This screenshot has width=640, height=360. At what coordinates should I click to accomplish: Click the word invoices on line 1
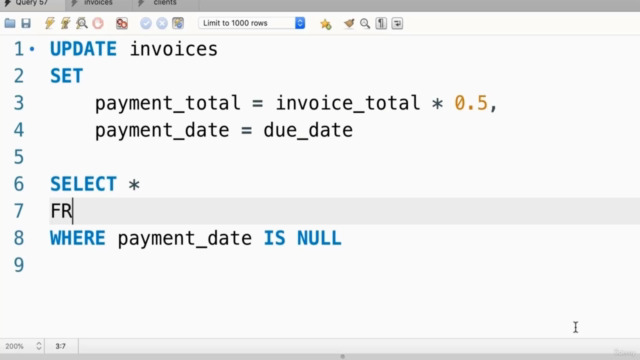pyautogui.click(x=174, y=49)
